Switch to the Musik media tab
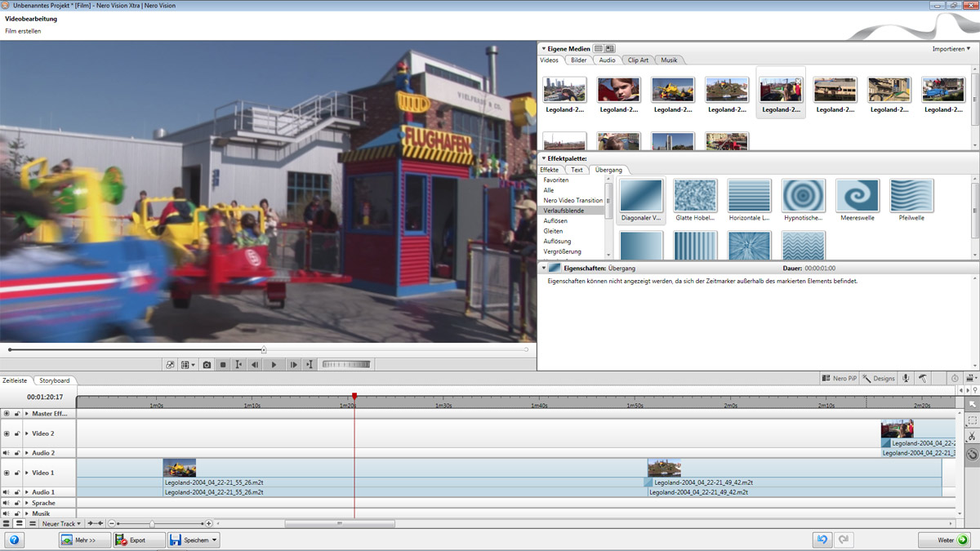Viewport: 980px width, 551px height. pos(669,60)
